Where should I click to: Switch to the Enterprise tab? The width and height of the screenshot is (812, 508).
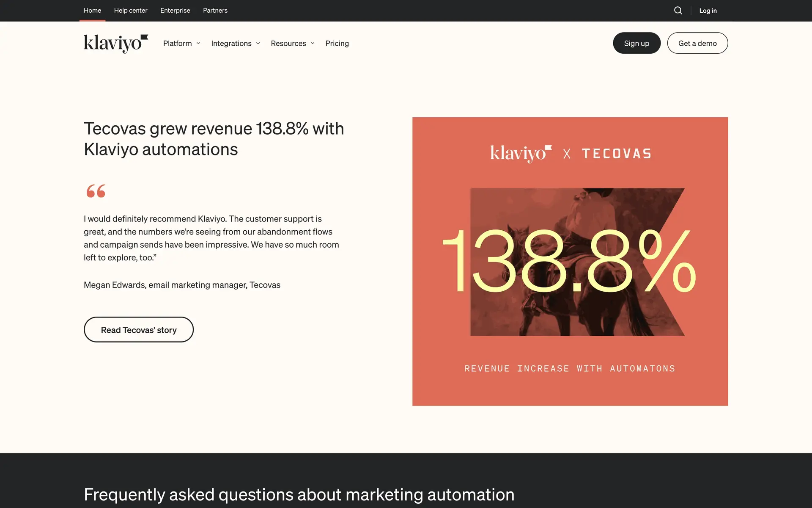pyautogui.click(x=175, y=11)
